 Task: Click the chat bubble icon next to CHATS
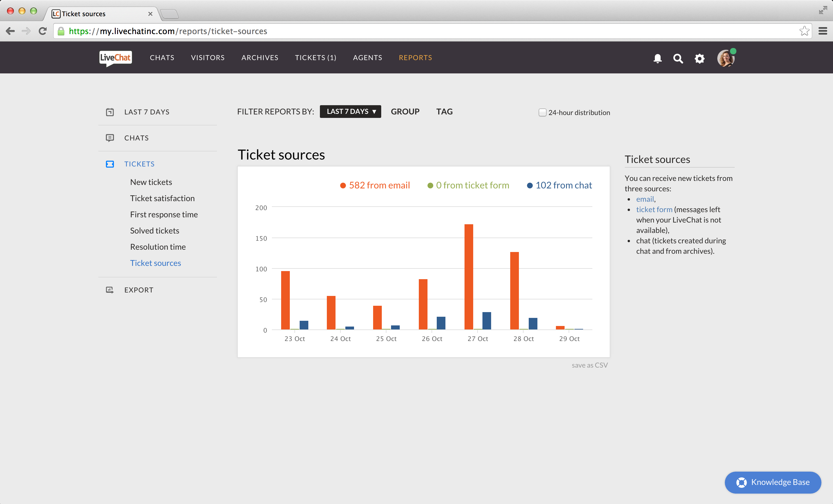point(110,138)
